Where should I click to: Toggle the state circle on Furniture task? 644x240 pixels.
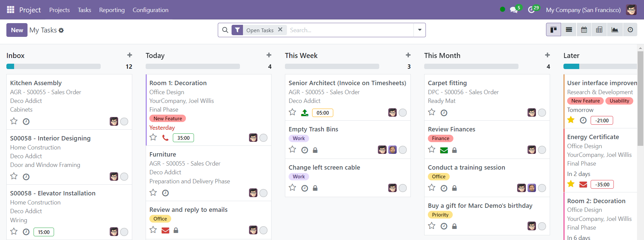263,193
